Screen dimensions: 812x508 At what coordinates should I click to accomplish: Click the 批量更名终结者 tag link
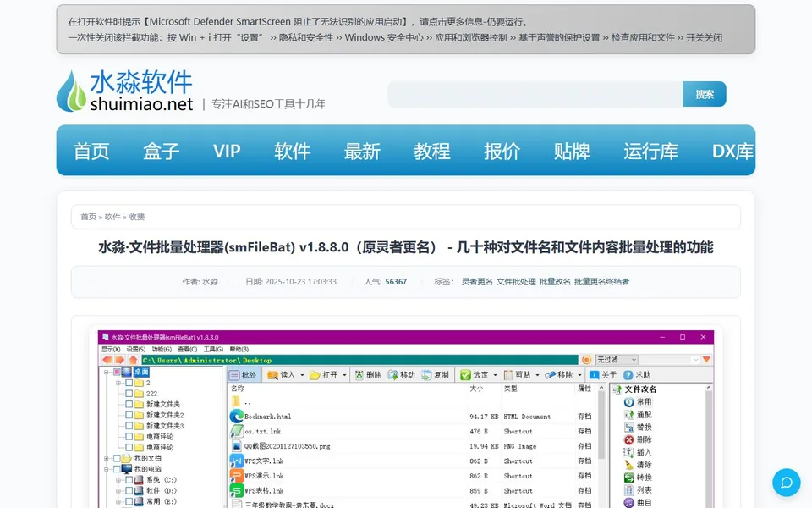(x=601, y=281)
